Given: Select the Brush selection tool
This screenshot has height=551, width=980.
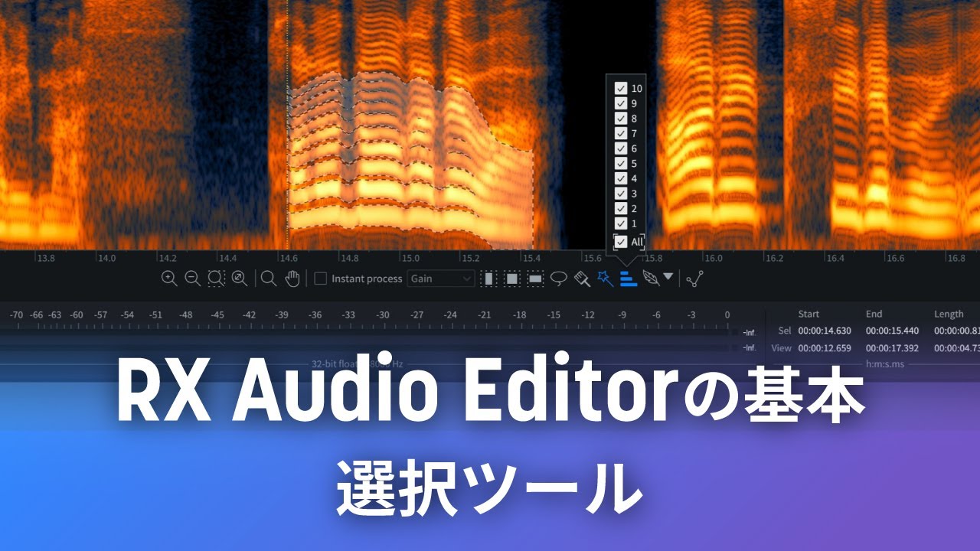Looking at the screenshot, I should [583, 279].
